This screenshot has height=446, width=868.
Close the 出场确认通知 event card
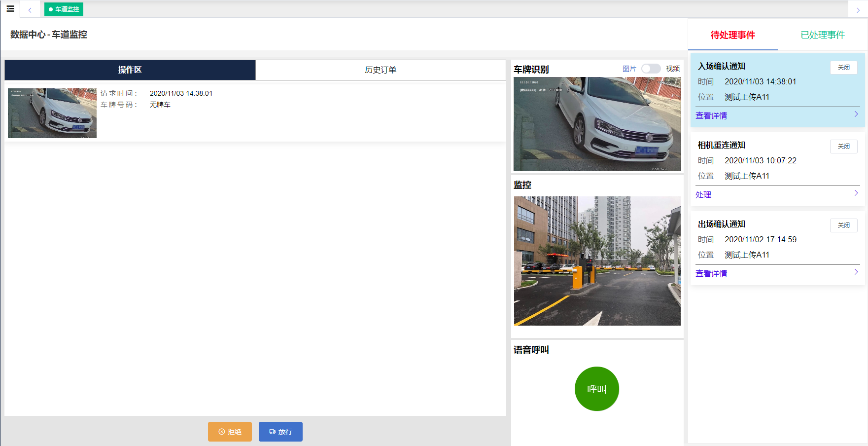point(843,225)
